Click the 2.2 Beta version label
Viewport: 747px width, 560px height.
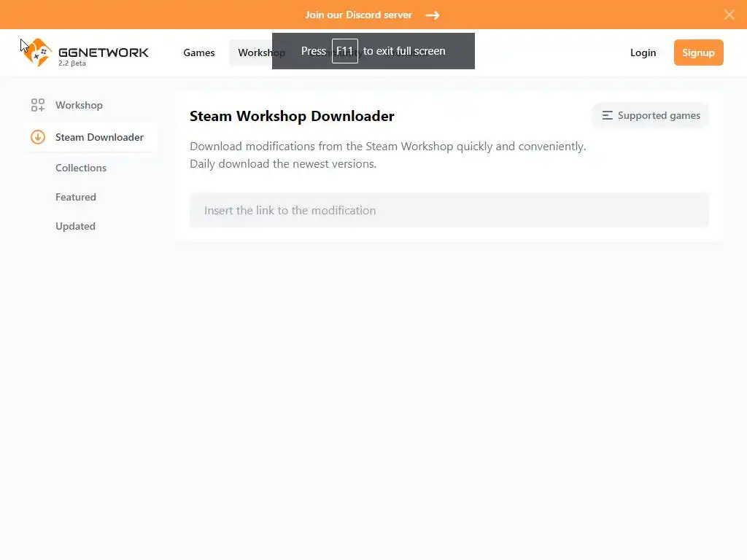tap(72, 63)
